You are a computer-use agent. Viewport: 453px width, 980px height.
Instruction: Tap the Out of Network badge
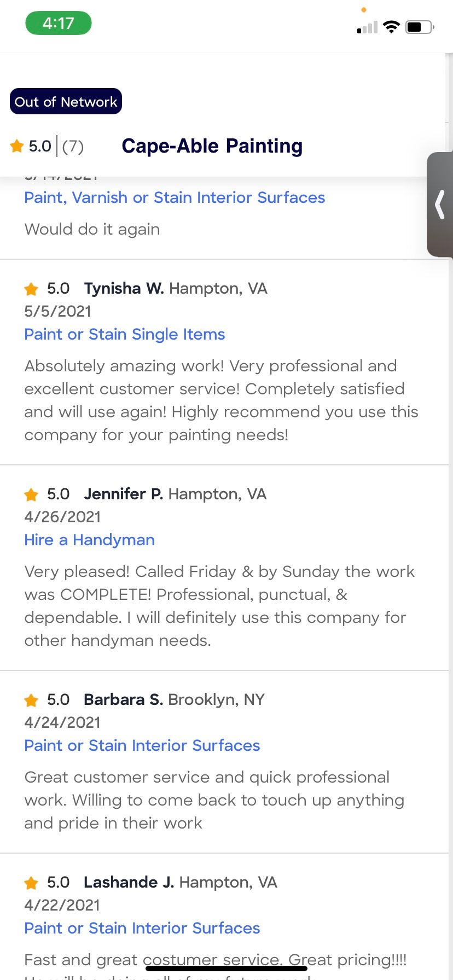[x=66, y=102]
